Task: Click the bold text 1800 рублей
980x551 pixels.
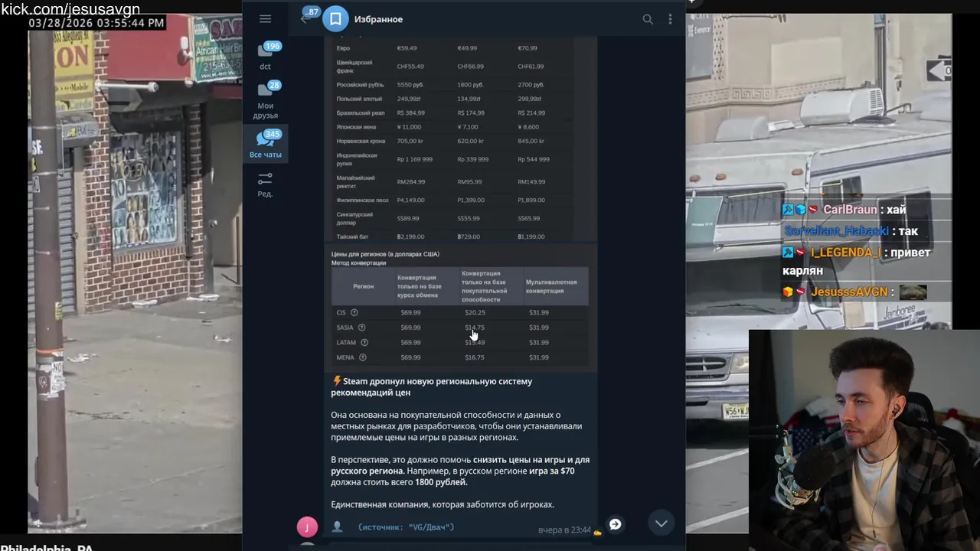Action: tap(441, 482)
